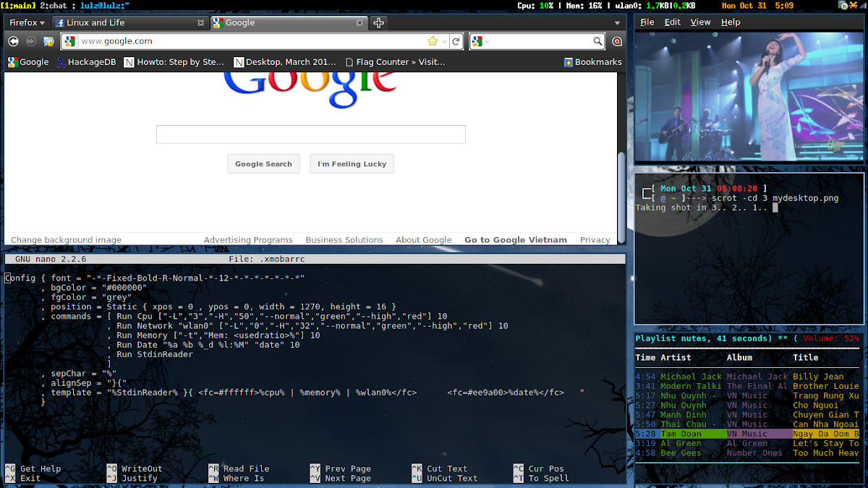Screen dimensions: 868x488
Task: Open the File menu in the video player
Action: pos(647,22)
